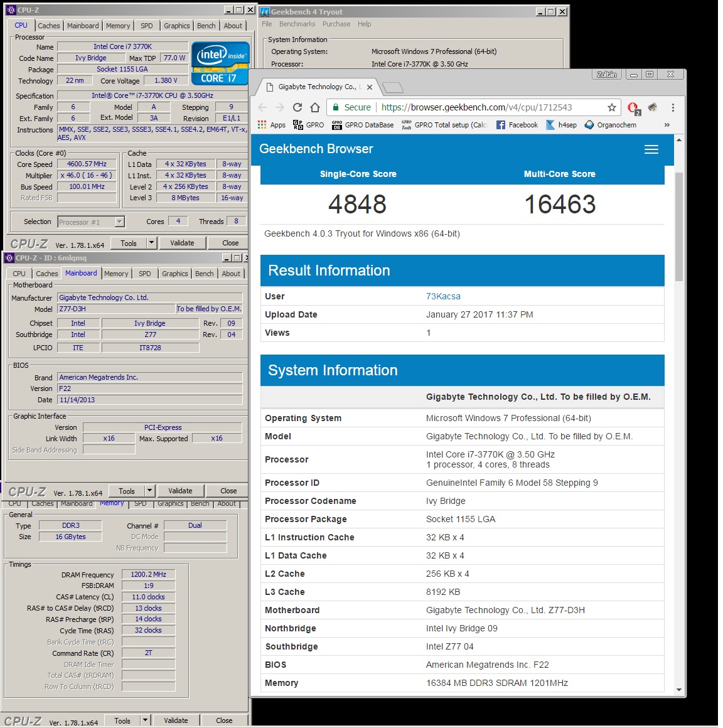Image resolution: width=723 pixels, height=728 pixels.
Task: Switch to Mainboard tab in top CPU-Z window
Action: click(x=83, y=26)
